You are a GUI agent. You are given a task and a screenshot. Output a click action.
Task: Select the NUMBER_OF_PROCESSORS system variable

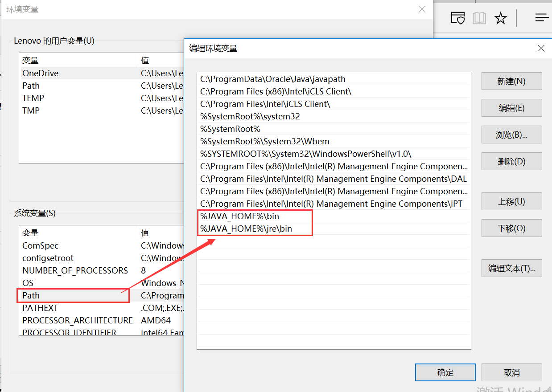pos(102,270)
